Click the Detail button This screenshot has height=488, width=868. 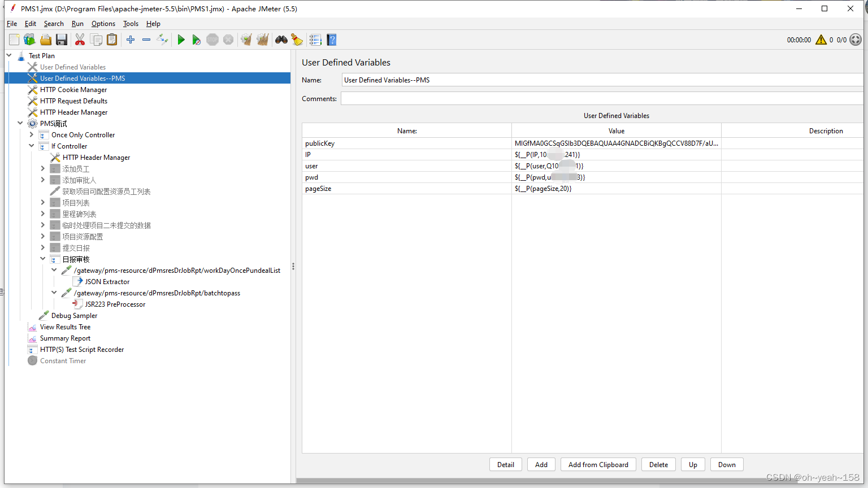(x=506, y=464)
